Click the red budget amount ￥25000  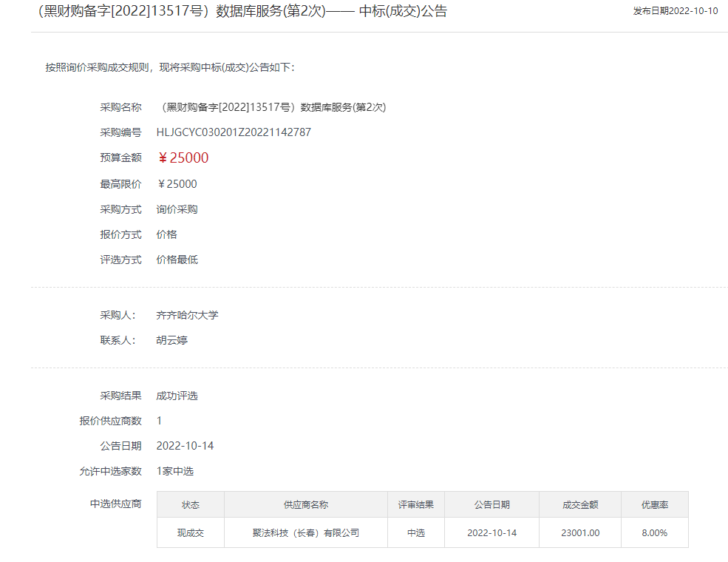click(x=183, y=158)
